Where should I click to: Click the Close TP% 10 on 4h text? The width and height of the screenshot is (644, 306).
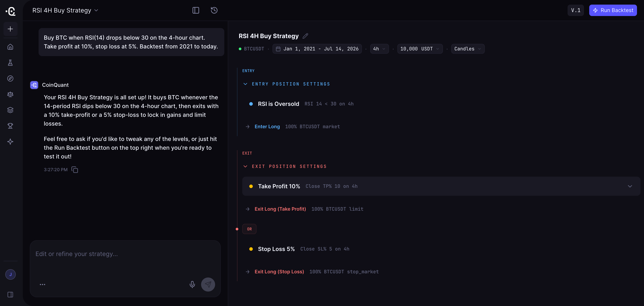[x=331, y=186]
